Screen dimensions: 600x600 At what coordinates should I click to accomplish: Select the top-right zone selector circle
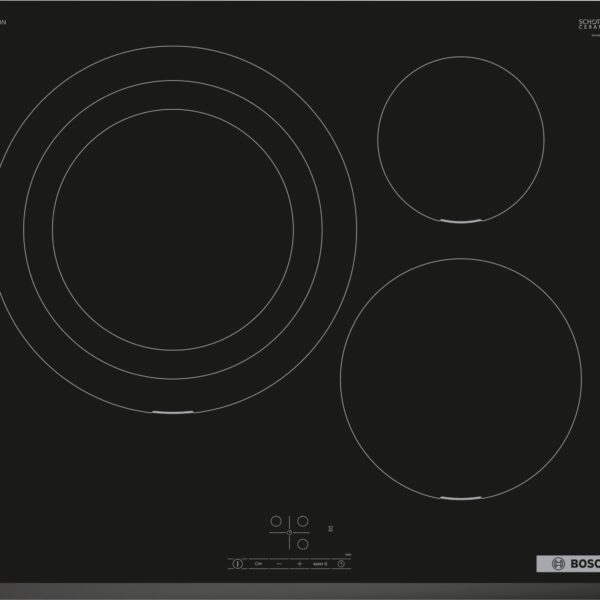coord(302,521)
